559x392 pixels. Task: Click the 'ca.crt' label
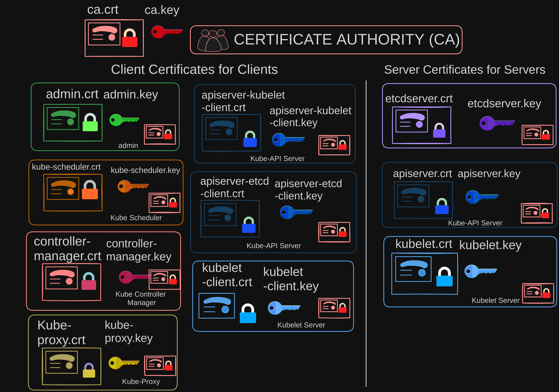(x=103, y=10)
